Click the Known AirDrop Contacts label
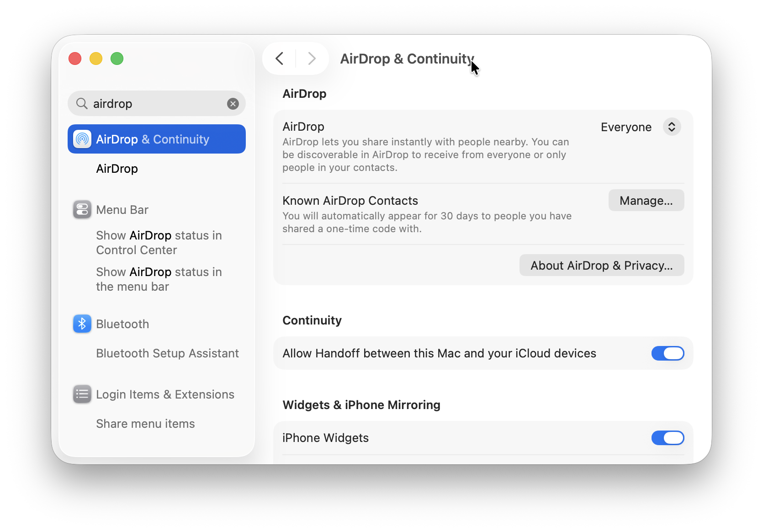 (x=350, y=201)
